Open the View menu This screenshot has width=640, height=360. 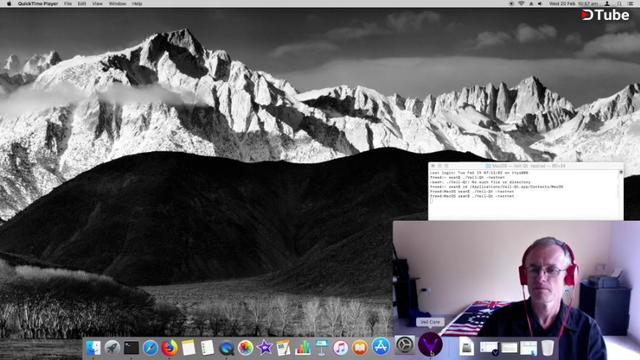click(x=97, y=4)
